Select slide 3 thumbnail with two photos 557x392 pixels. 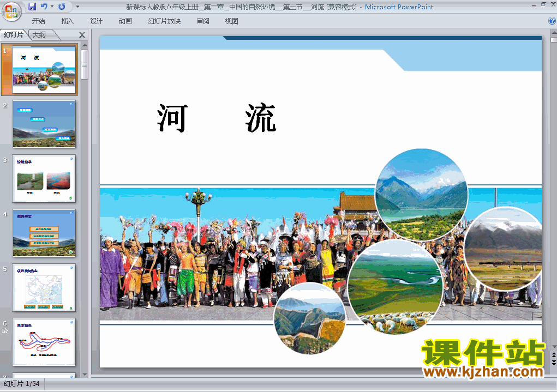tap(44, 179)
